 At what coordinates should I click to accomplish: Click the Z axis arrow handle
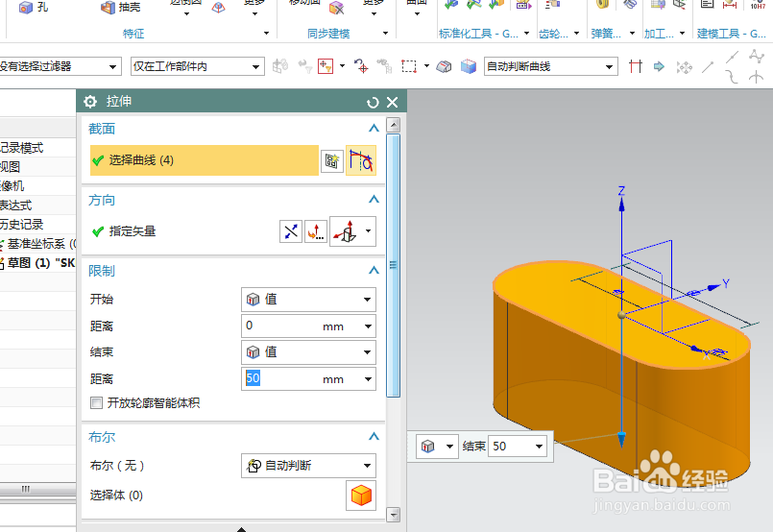[x=621, y=204]
